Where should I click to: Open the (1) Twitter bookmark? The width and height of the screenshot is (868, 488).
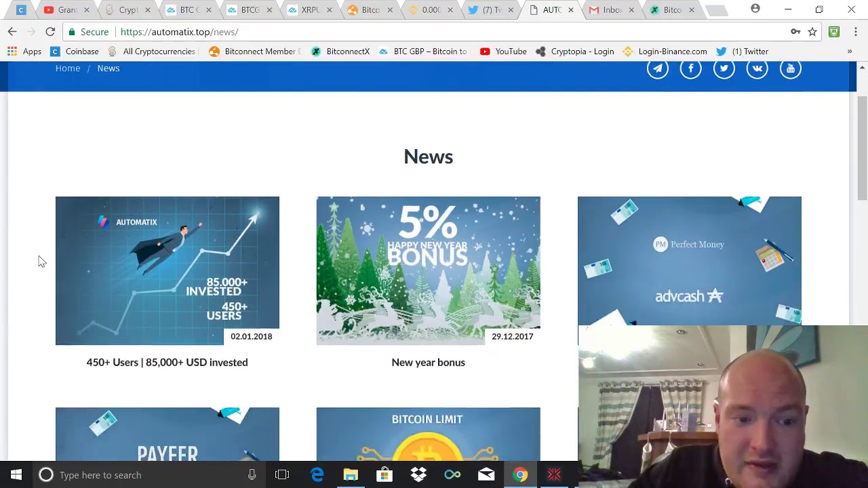[742, 52]
